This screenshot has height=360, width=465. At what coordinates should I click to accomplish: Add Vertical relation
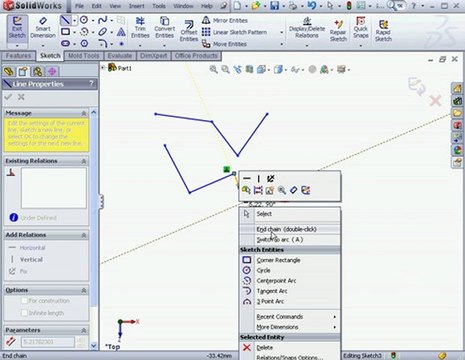pos(27,259)
